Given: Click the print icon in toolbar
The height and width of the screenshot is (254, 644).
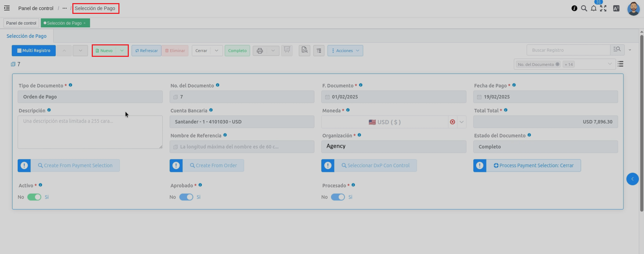Looking at the screenshot, I should point(260,51).
